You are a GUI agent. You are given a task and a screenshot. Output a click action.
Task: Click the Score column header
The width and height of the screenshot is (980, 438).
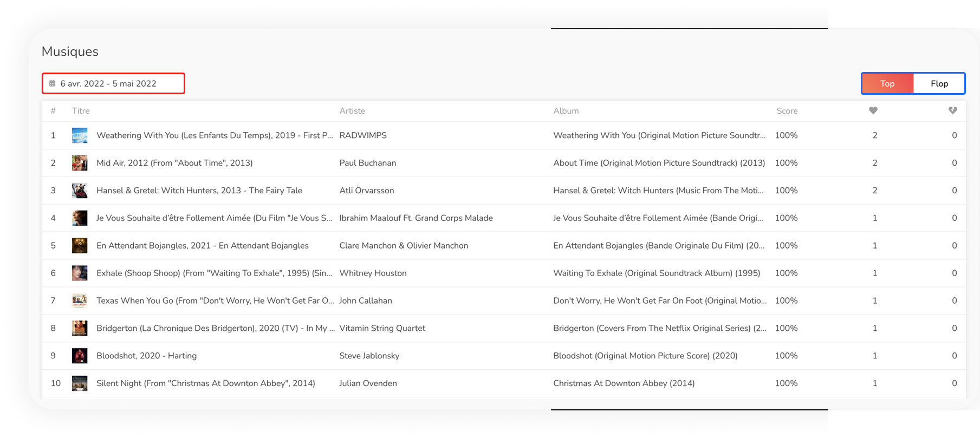787,111
